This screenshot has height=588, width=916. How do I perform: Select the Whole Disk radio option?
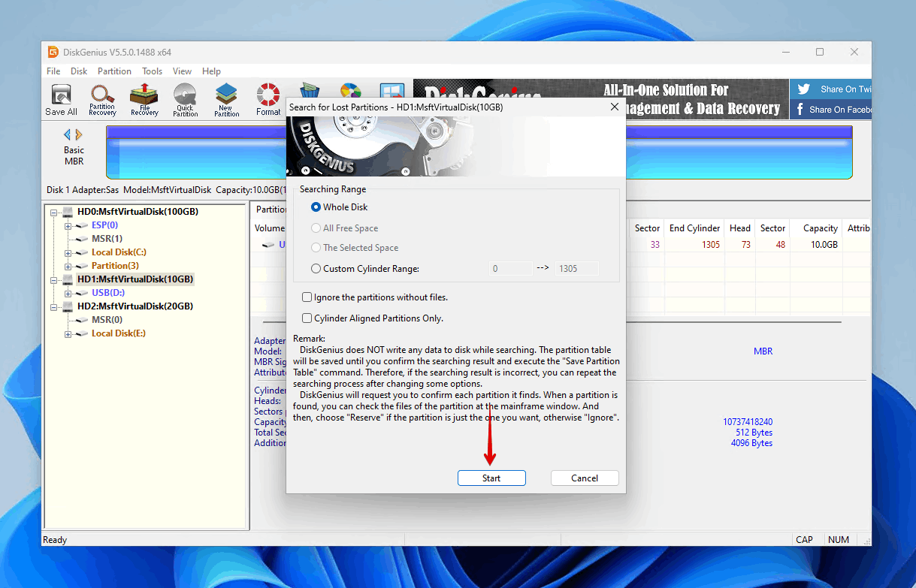tap(316, 207)
